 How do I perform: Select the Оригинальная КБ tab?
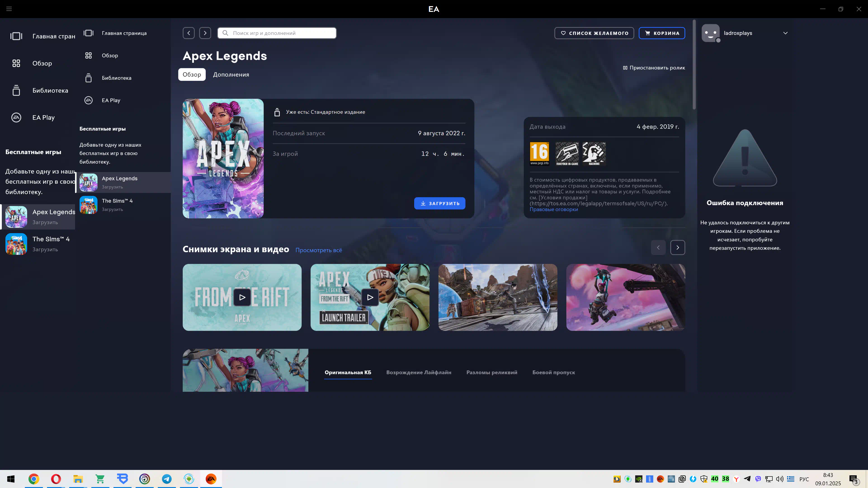pos(348,373)
